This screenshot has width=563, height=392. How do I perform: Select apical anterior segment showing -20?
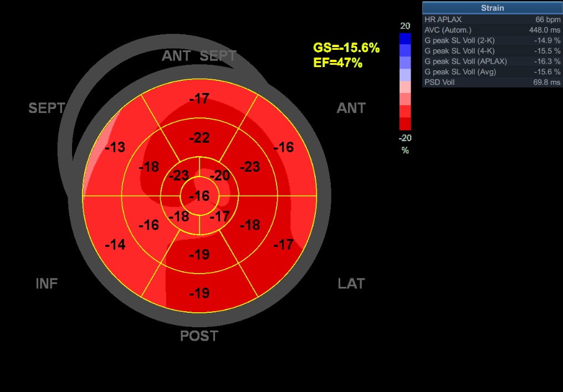(220, 176)
